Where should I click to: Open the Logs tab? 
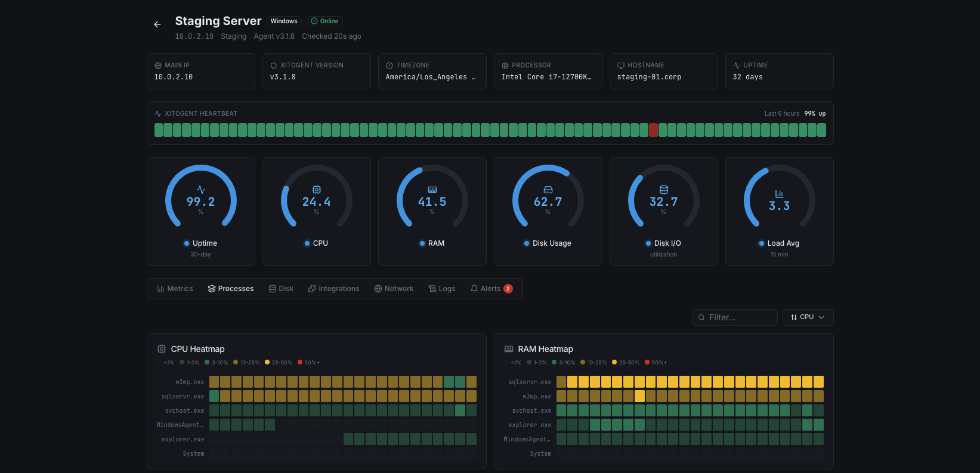tap(442, 289)
